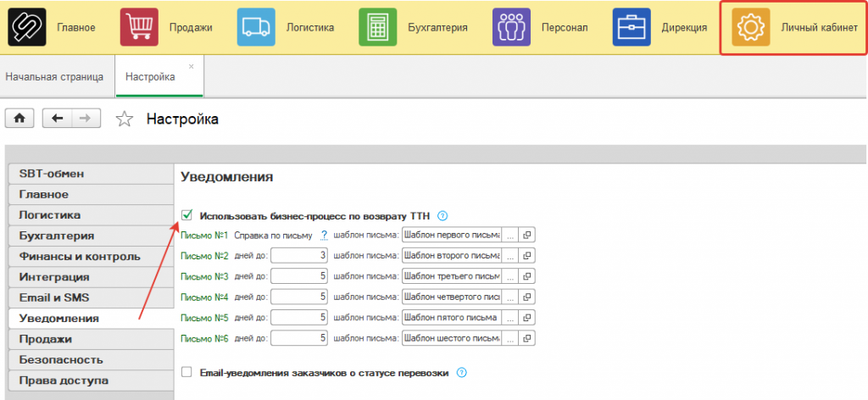The height and width of the screenshot is (400, 868).
Task: Open the Продажи shopping cart icon
Action: pyautogui.click(x=139, y=27)
